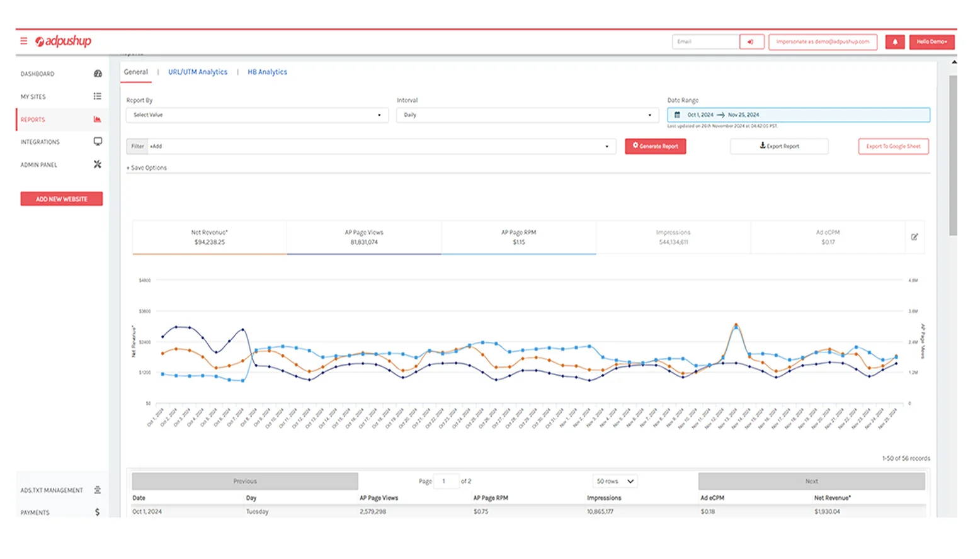Open the Report By dropdown
Screen dimensions: 980x559
click(x=257, y=115)
